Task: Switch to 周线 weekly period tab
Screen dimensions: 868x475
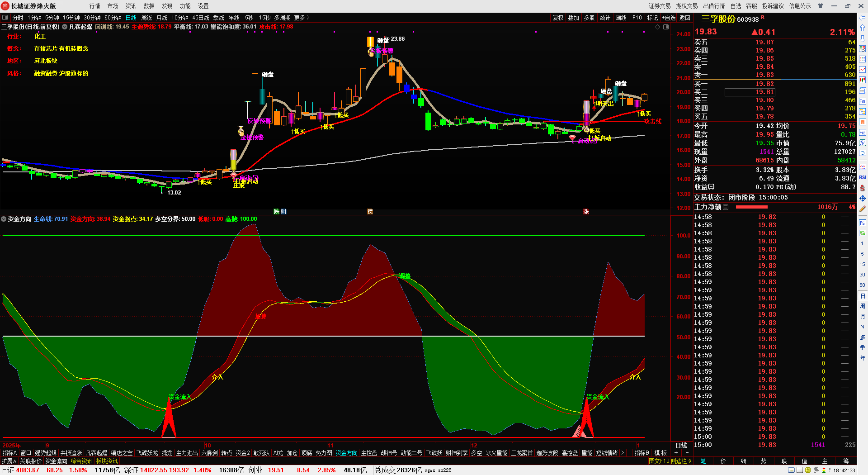Action: pyautogui.click(x=146, y=18)
